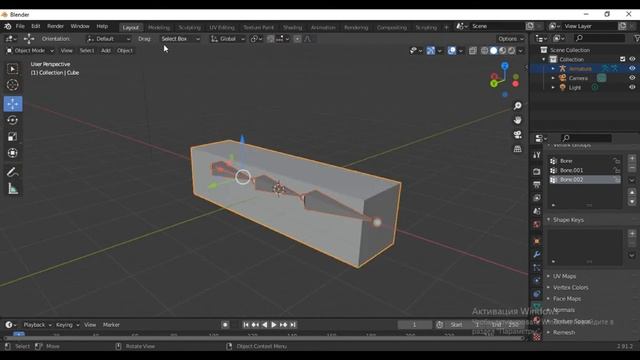The height and width of the screenshot is (360, 640).
Task: Switch to the Shading workspace tab
Action: [x=292, y=27]
